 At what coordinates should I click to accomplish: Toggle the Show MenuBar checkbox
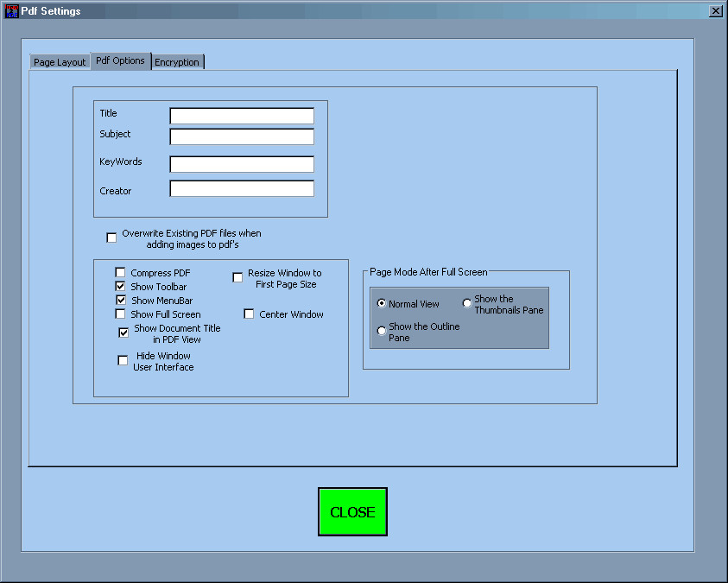(121, 300)
